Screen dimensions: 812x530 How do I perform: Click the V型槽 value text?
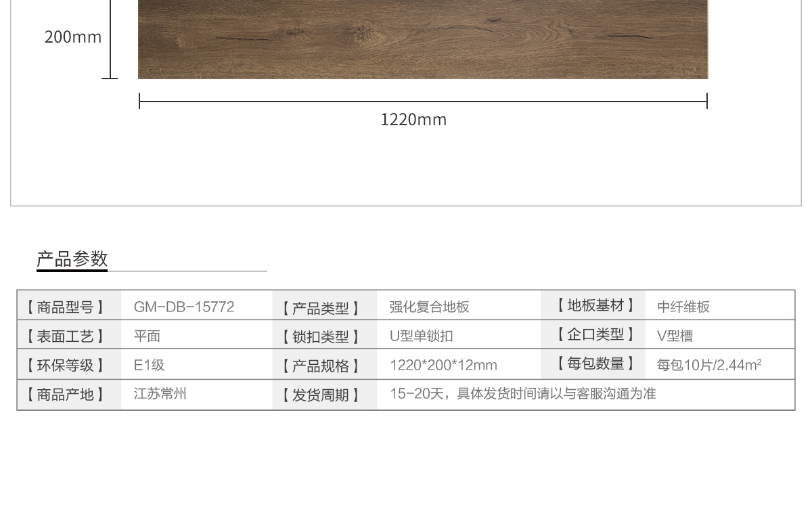click(675, 336)
